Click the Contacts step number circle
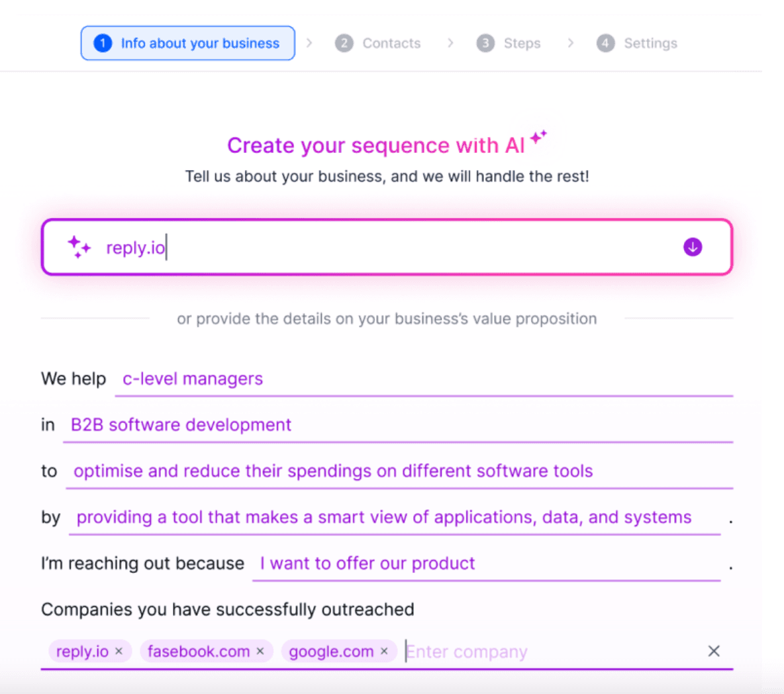The width and height of the screenshot is (784, 694). [x=344, y=43]
